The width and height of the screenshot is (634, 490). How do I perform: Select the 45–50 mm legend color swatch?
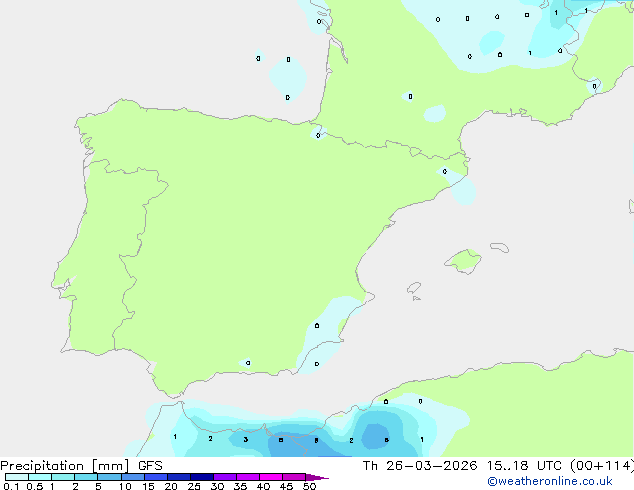[294, 477]
